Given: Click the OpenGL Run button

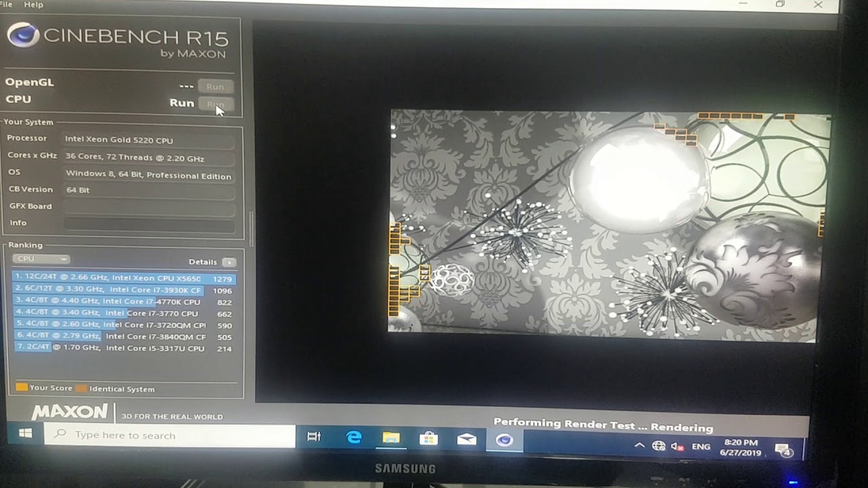Looking at the screenshot, I should click(x=216, y=86).
